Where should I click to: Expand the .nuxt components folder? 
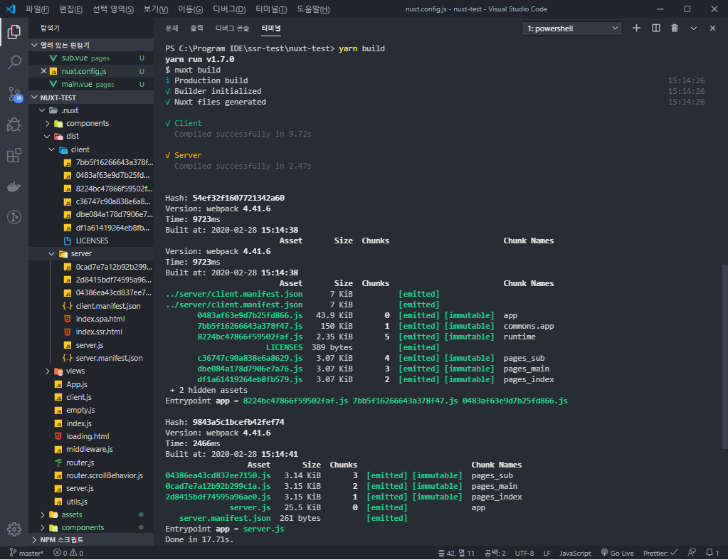click(48, 124)
